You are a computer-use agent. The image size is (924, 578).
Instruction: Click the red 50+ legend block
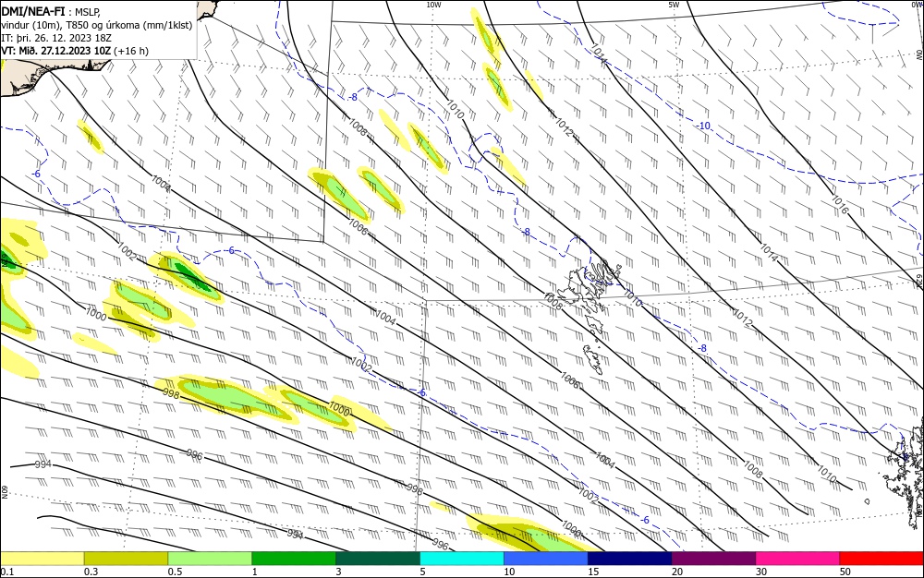881,559
